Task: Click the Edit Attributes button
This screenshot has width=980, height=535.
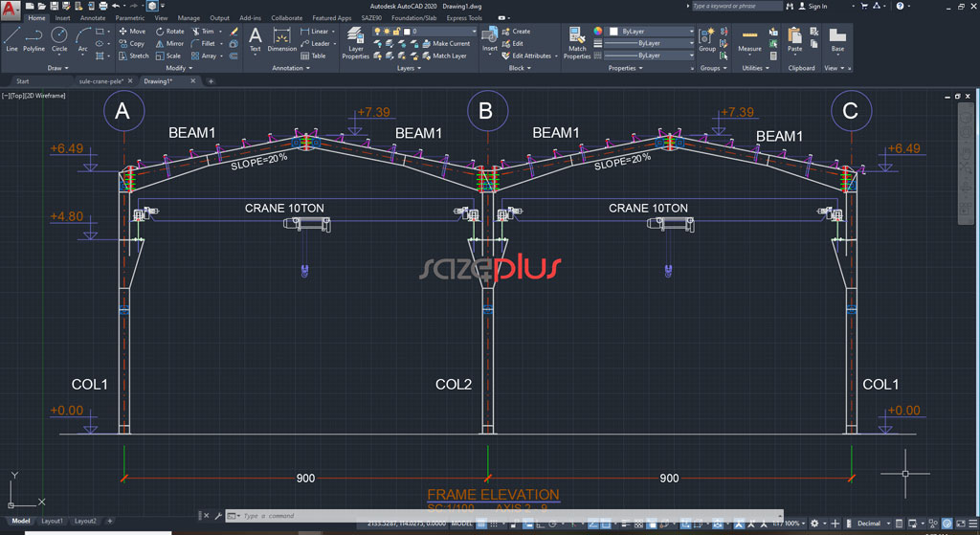Action: (x=527, y=56)
